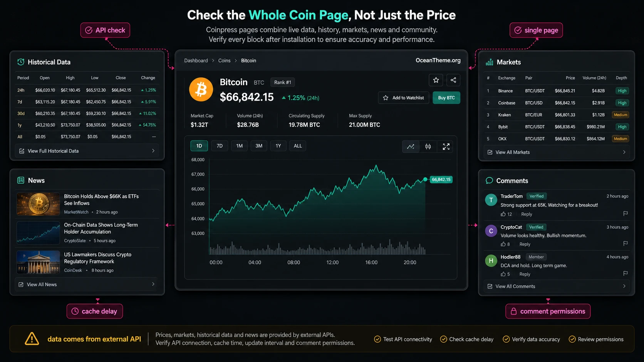
Task: Open the Bitcoin ETFs inflows news thumbnail
Action: (38, 204)
